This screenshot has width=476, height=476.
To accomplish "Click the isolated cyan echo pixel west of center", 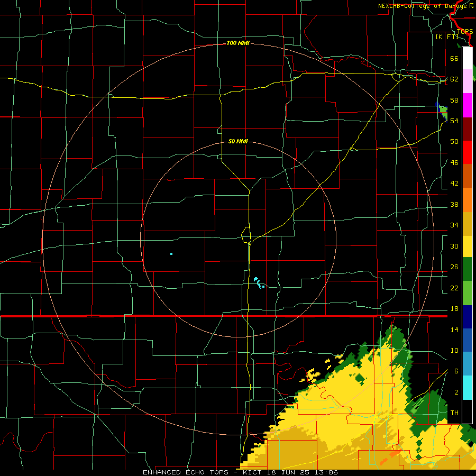I will [x=171, y=254].
